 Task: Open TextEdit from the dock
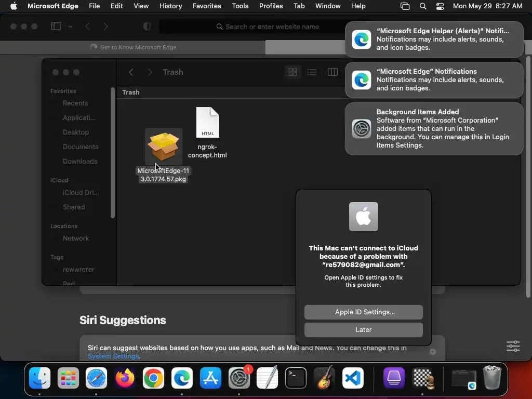[268, 378]
